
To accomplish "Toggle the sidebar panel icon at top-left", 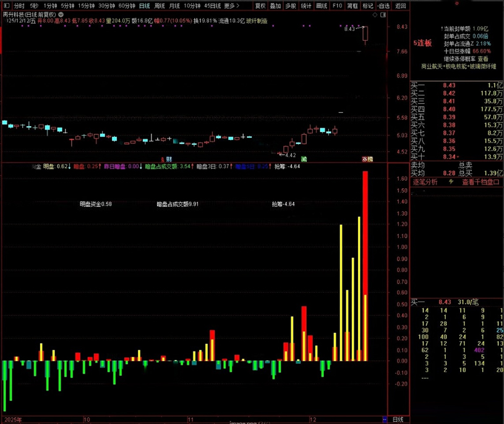I will [x=6, y=6].
